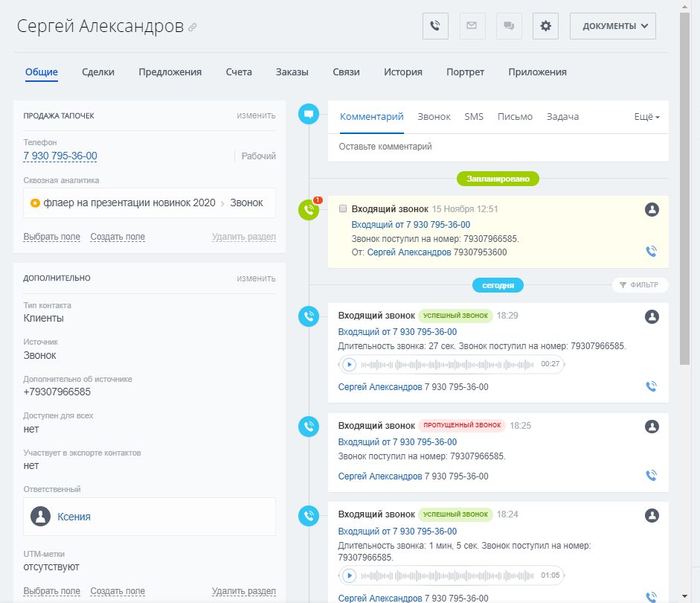Click the waveform of the 27-second call recording
This screenshot has height=603, width=700.
[x=446, y=365]
